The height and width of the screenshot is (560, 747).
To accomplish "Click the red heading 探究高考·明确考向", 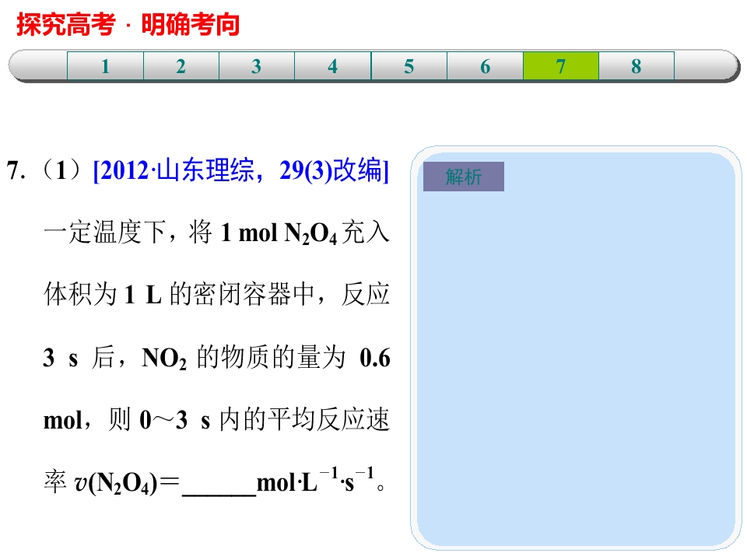I will (128, 24).
